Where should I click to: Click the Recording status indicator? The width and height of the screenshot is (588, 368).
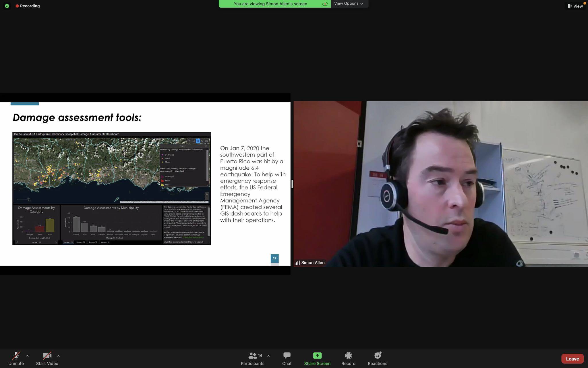[x=28, y=6]
